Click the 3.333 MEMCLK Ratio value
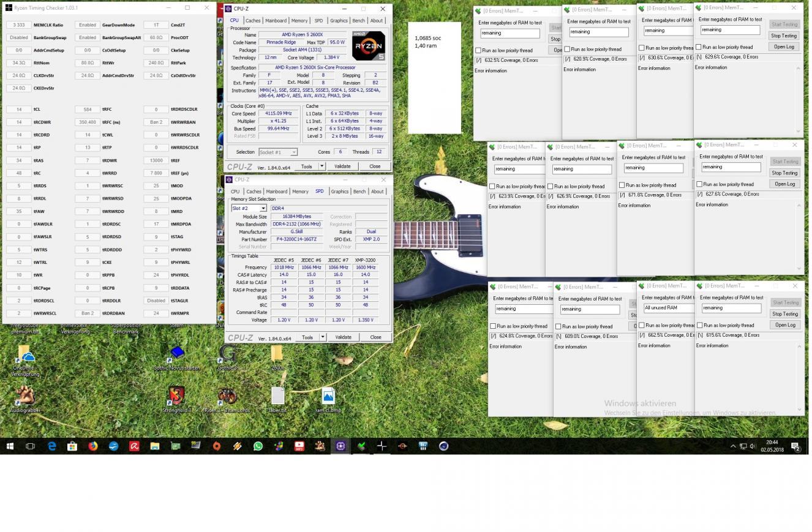Viewport: 812px width, 532px height. coord(19,25)
